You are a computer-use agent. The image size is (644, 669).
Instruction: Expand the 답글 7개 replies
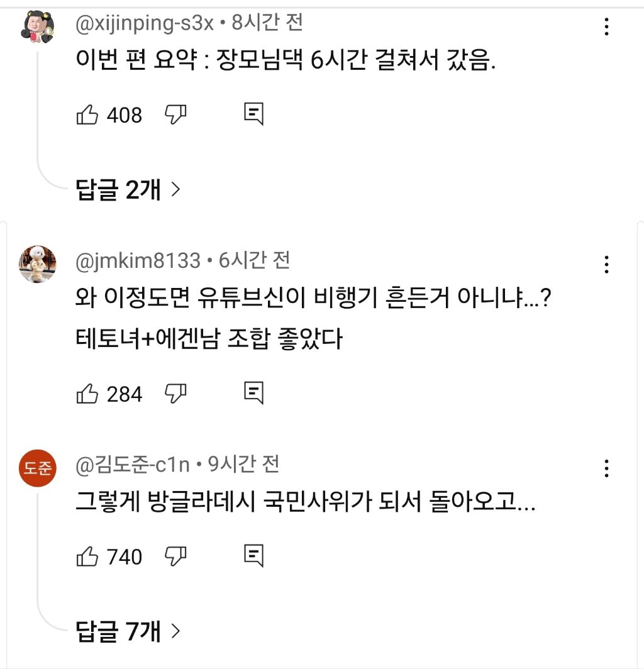pyautogui.click(x=128, y=630)
